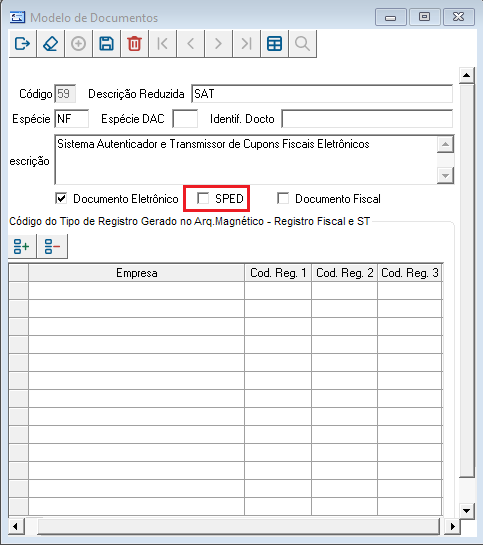Click the Modelo de Documentos window icon
Image resolution: width=483 pixels, height=545 pixels.
pos(17,17)
